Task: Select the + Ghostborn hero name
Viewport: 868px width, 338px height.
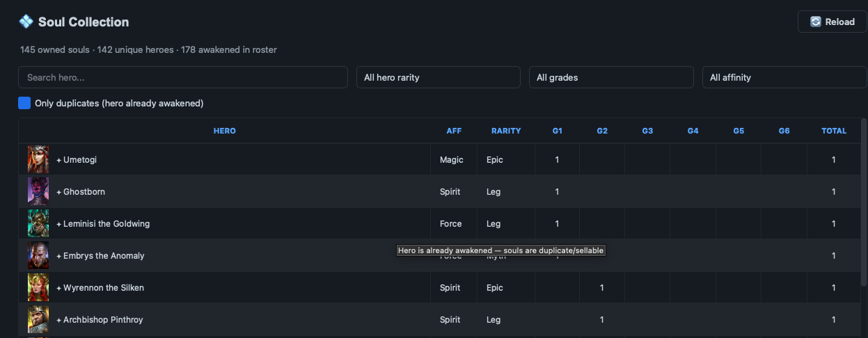Action: 81,192
